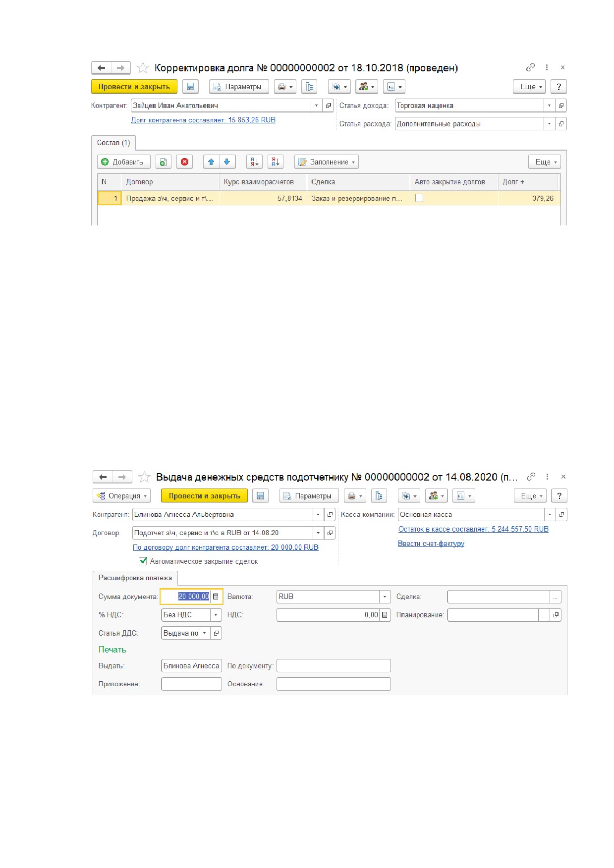Expand Статья расхода dropdown
The width and height of the screenshot is (614, 868).
click(549, 124)
